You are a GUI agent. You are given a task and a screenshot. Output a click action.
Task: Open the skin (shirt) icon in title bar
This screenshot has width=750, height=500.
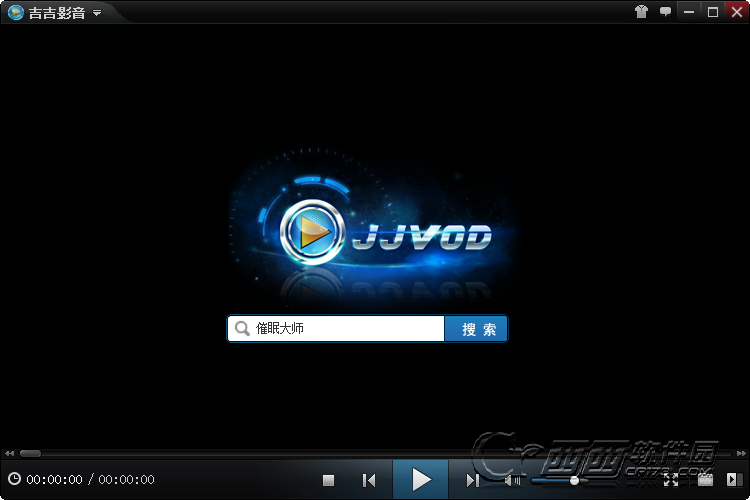(641, 11)
